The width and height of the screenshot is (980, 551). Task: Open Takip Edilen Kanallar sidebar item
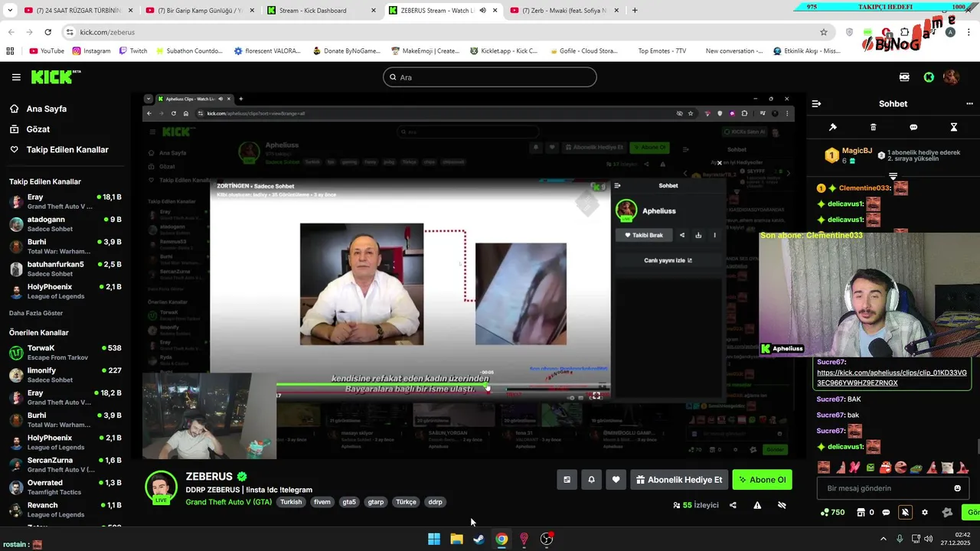(67, 150)
